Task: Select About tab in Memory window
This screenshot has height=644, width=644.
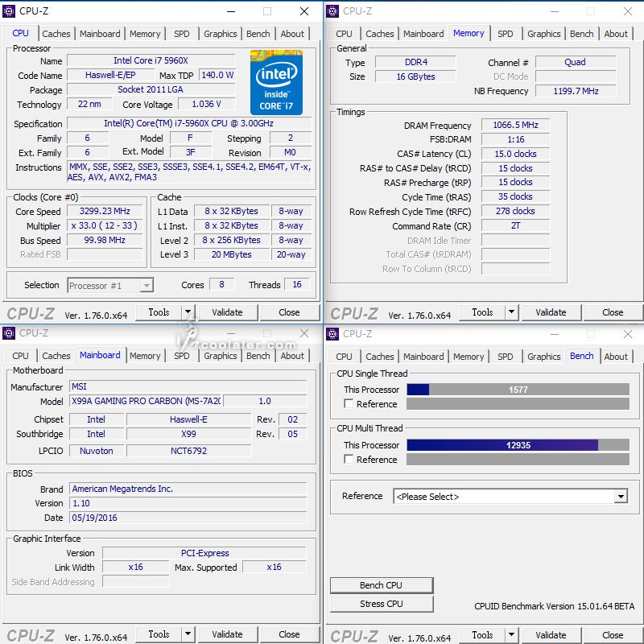Action: (616, 34)
